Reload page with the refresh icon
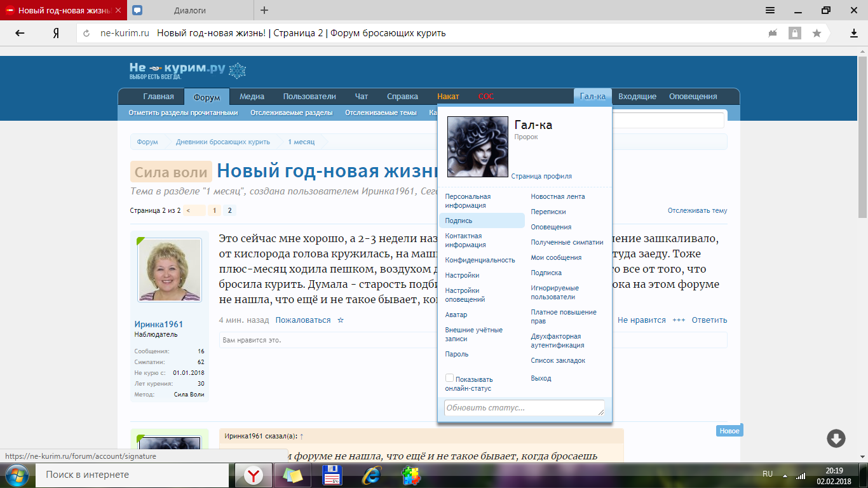The width and height of the screenshot is (868, 488). (86, 33)
